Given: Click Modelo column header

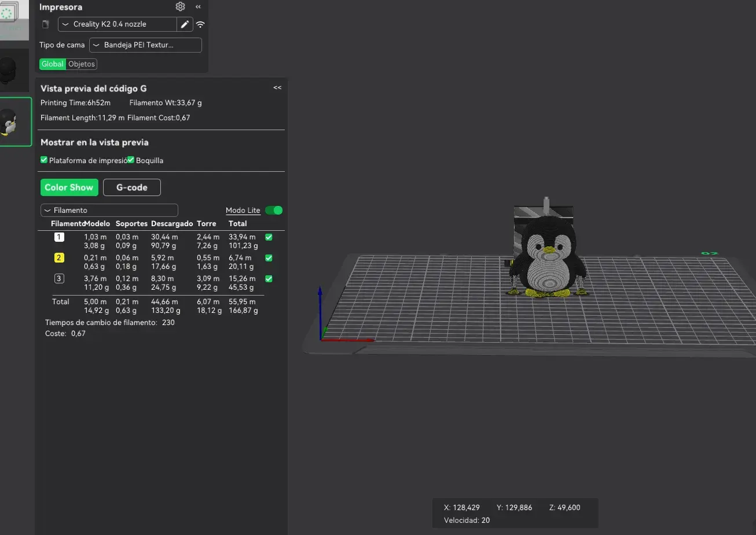Looking at the screenshot, I should pyautogui.click(x=97, y=224).
